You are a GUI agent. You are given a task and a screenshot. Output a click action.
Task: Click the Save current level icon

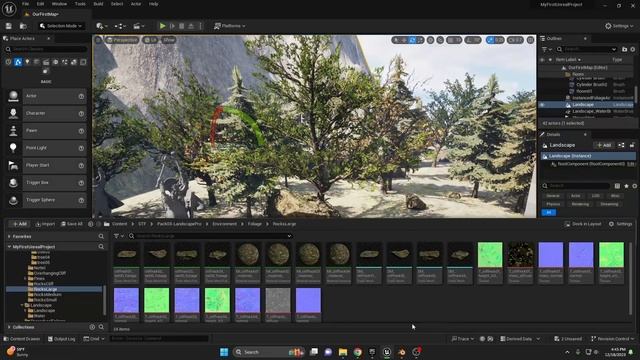(x=9, y=26)
